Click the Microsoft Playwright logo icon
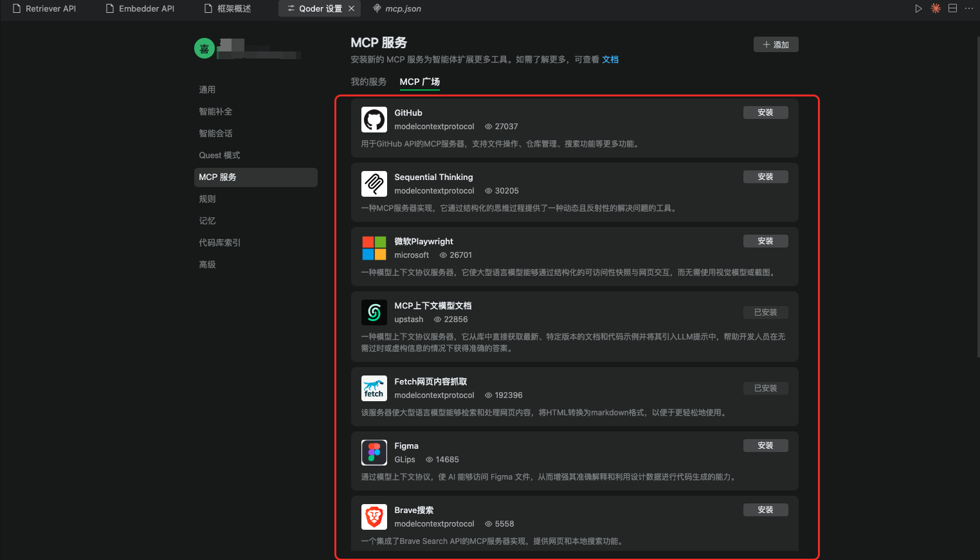 (374, 248)
